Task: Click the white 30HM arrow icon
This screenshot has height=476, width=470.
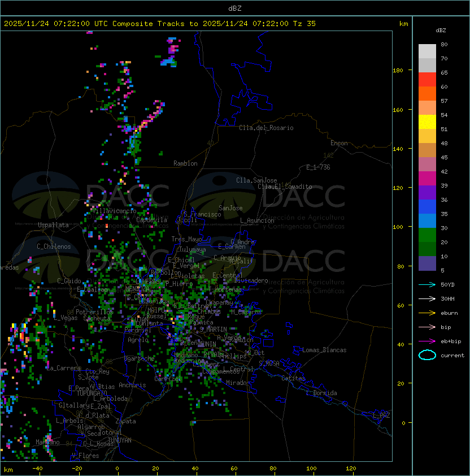Action: click(427, 298)
